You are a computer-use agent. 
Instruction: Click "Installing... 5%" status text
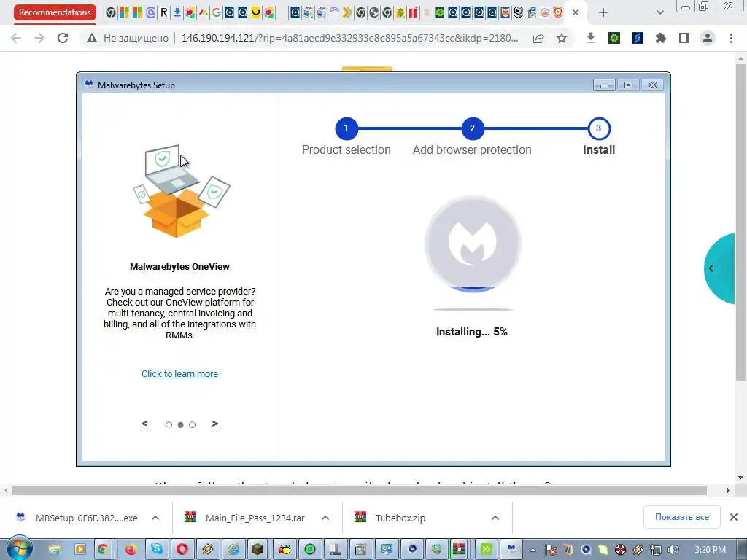coord(472,332)
